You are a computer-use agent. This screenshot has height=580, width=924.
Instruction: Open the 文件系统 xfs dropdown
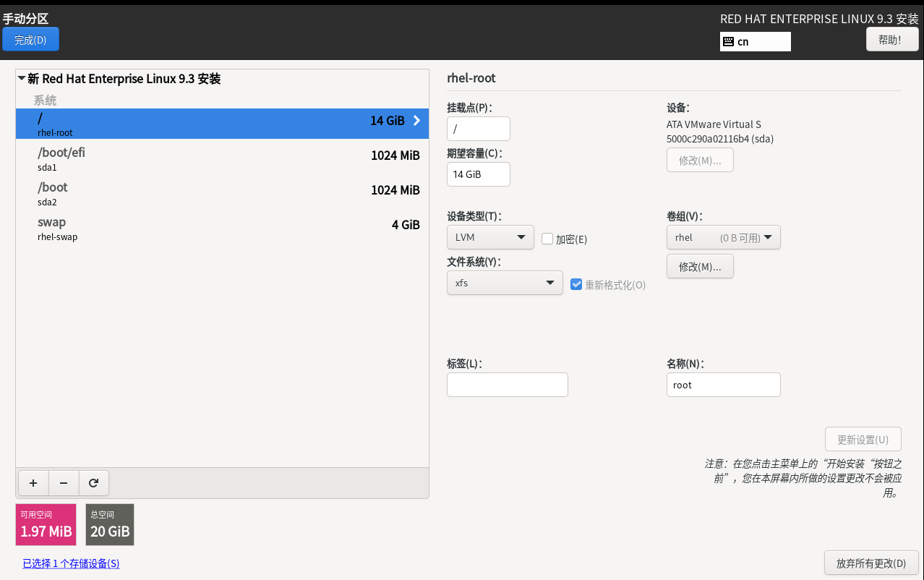(505, 283)
